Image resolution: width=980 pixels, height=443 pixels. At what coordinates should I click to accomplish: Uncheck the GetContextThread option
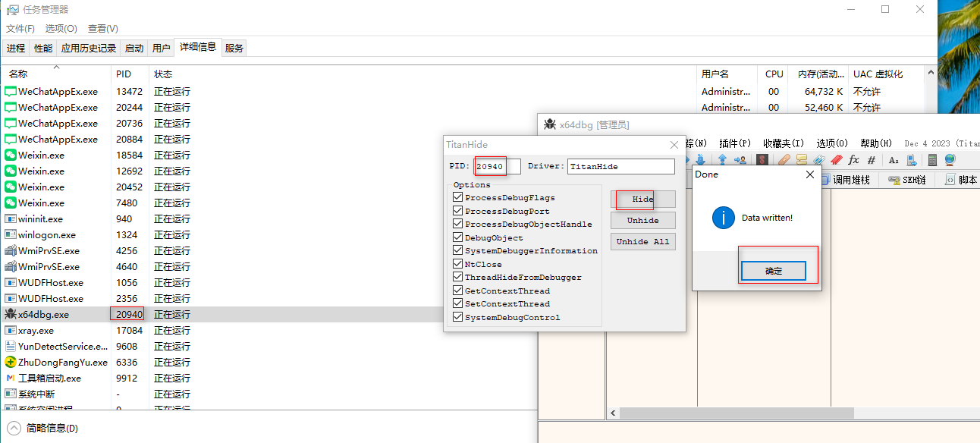[x=457, y=291]
